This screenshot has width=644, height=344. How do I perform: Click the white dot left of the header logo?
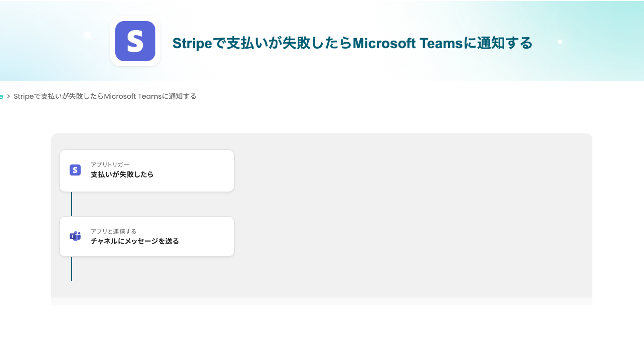click(88, 36)
